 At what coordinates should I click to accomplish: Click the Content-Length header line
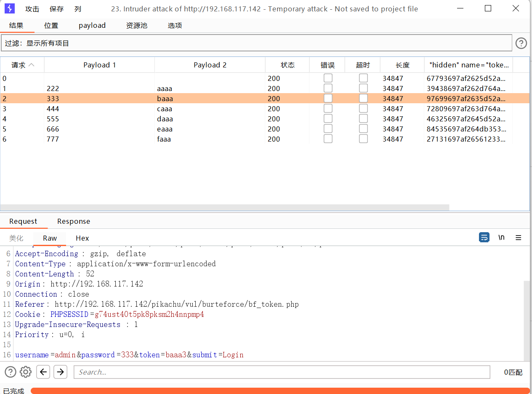tap(55, 274)
